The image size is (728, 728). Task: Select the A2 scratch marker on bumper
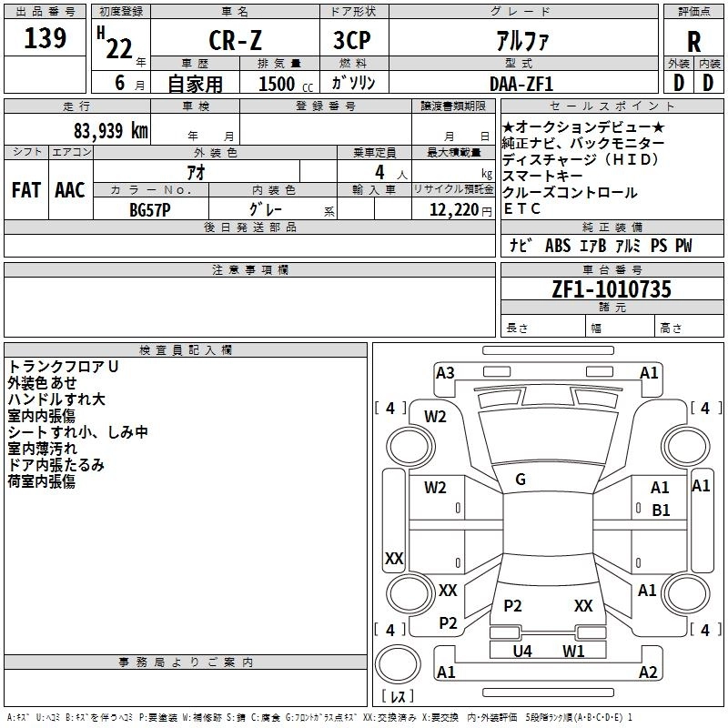point(648,672)
